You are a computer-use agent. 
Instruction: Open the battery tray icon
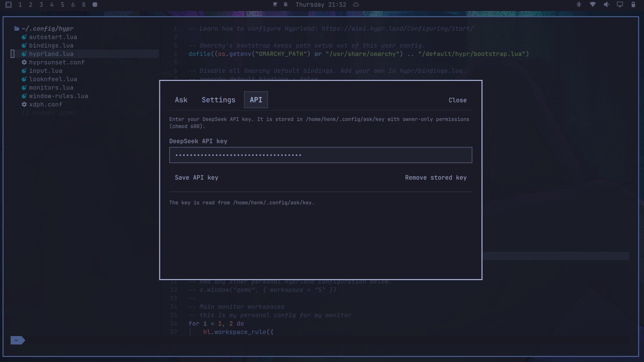click(x=633, y=5)
